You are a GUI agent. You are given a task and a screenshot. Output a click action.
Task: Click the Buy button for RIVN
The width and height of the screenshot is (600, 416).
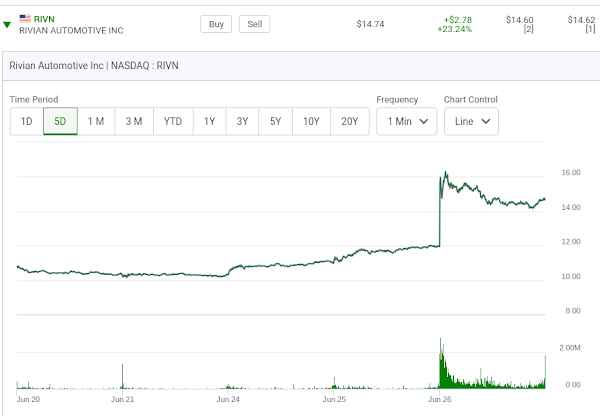[216, 24]
